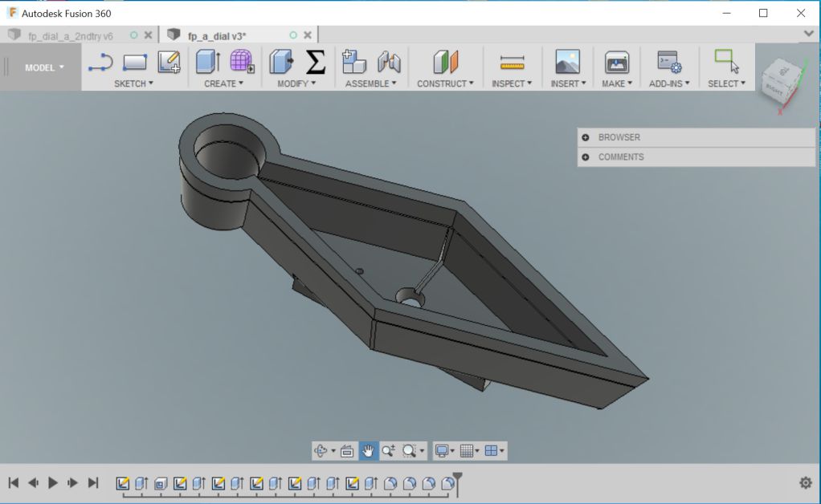Click the timeline end marker
This screenshot has height=504, width=821.
tap(458, 484)
